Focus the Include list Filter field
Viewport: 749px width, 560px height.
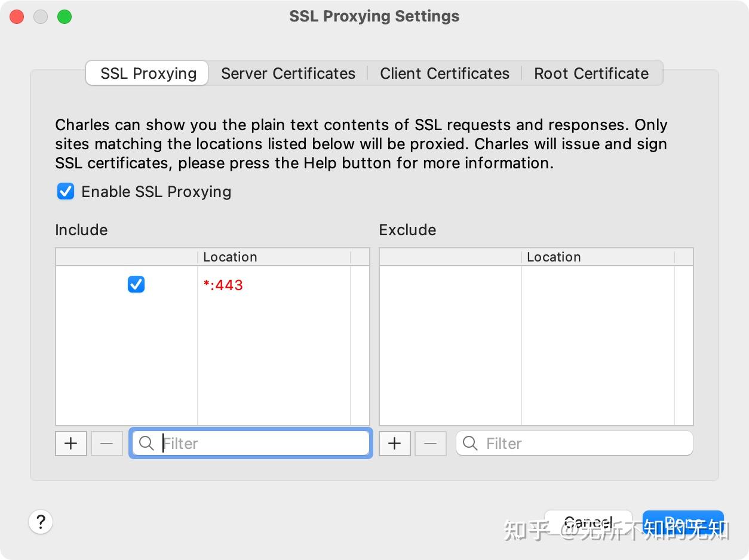[251, 444]
